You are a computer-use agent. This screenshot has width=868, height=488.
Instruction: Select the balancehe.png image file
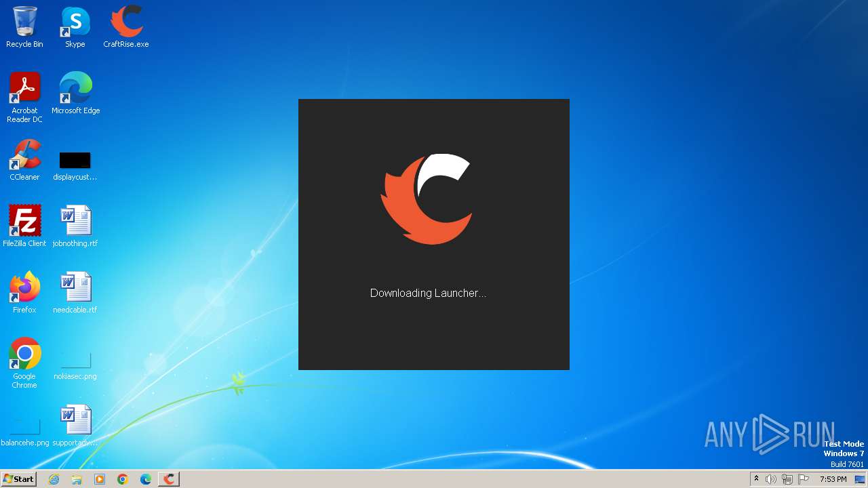point(24,431)
